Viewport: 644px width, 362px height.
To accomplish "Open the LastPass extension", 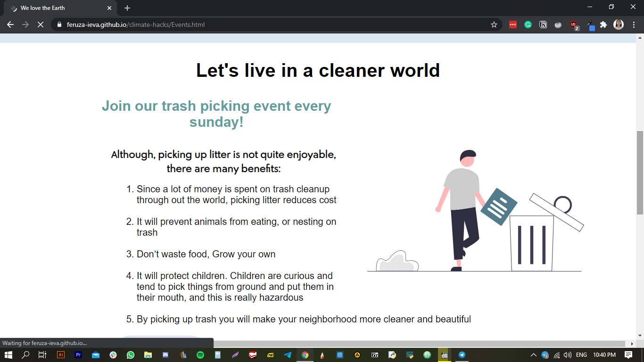I will 513,25.
